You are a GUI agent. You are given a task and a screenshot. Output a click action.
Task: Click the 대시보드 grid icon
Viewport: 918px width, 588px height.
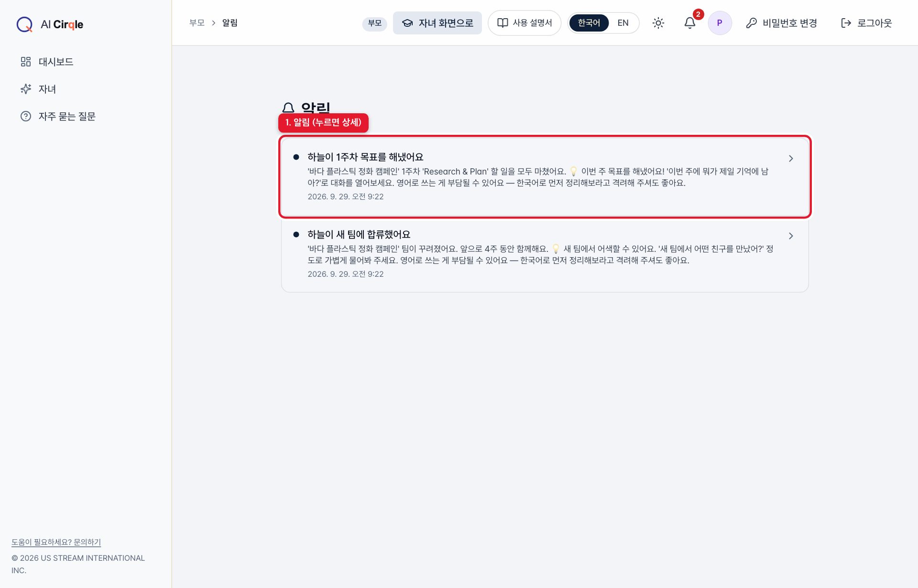26,62
